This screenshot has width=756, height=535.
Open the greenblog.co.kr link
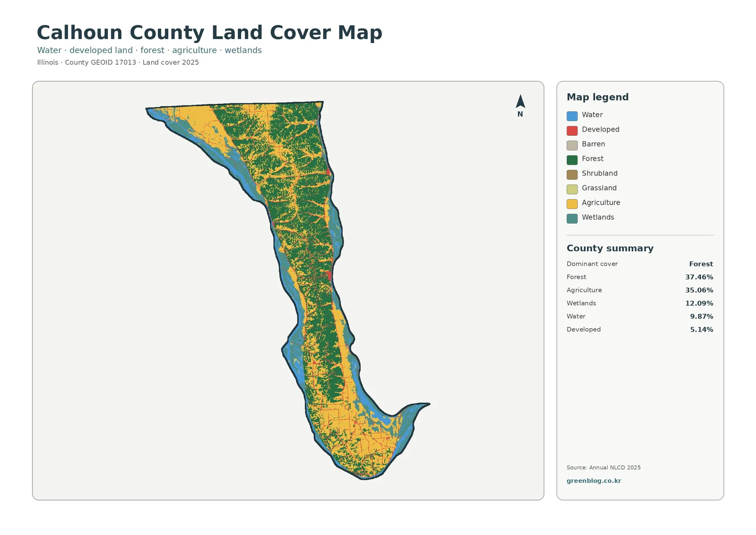tap(593, 481)
